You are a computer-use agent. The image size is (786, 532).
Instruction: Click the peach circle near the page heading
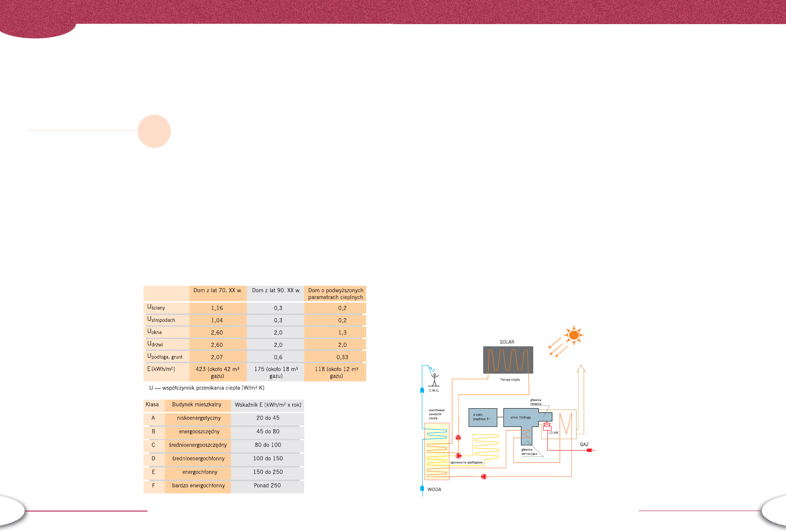point(154,131)
